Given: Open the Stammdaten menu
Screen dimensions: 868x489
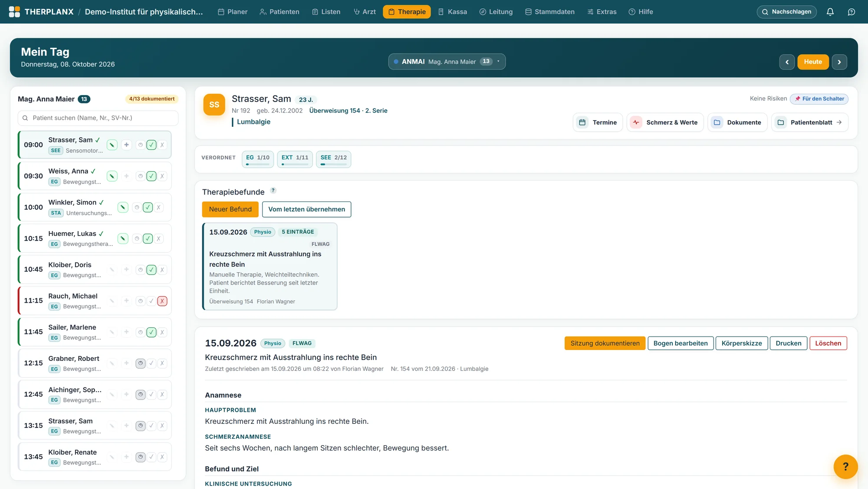Looking at the screenshot, I should [x=549, y=12].
